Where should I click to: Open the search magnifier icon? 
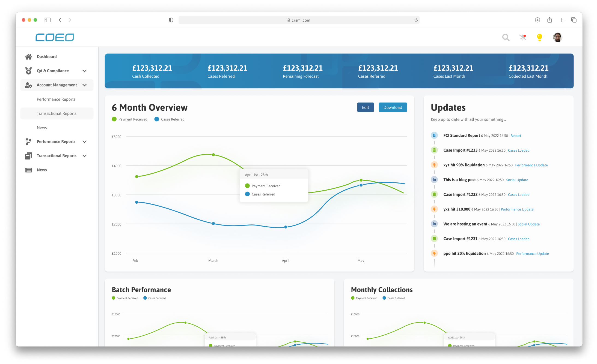point(506,37)
